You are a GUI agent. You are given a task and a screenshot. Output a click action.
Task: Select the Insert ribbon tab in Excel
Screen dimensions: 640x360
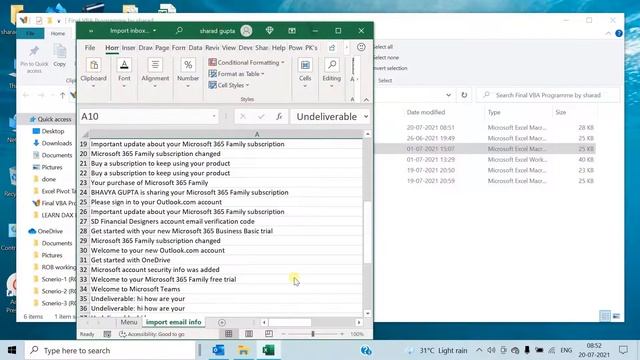coord(128,48)
